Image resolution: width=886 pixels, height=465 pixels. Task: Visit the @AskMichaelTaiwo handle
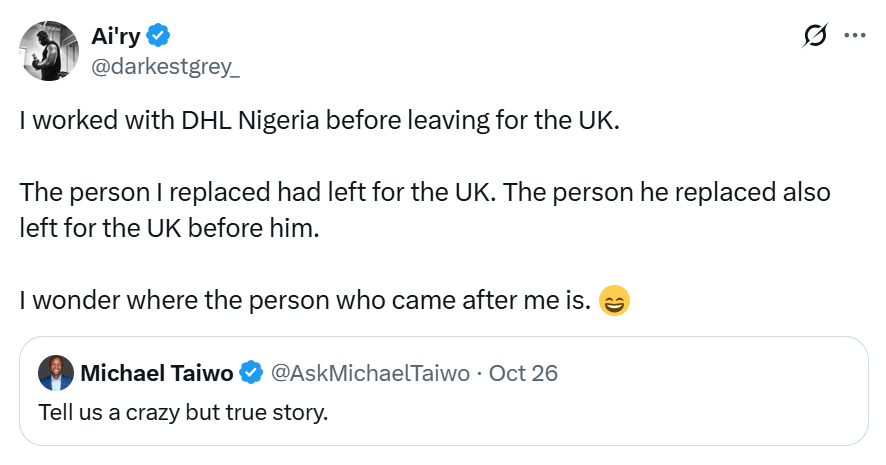click(x=370, y=374)
